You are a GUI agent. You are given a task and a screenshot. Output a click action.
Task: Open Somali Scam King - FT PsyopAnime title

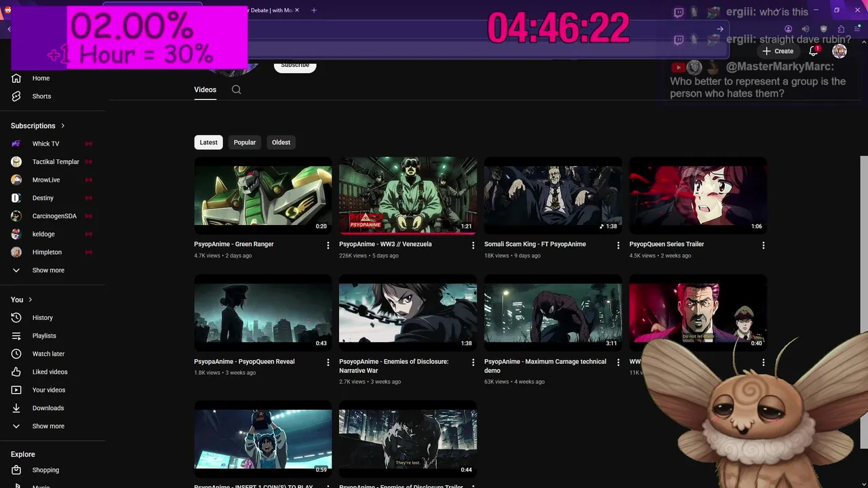[535, 244]
